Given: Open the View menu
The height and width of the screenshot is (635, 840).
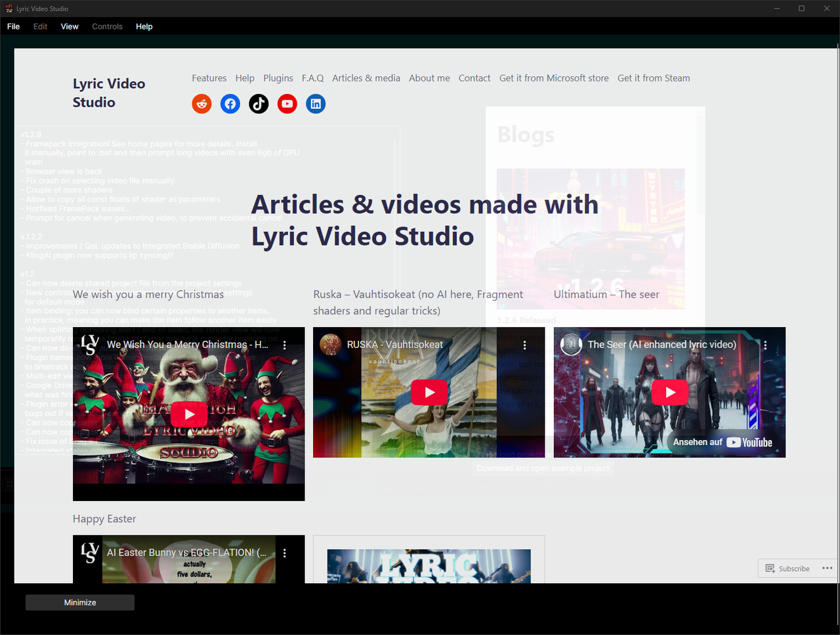Looking at the screenshot, I should pos(70,27).
